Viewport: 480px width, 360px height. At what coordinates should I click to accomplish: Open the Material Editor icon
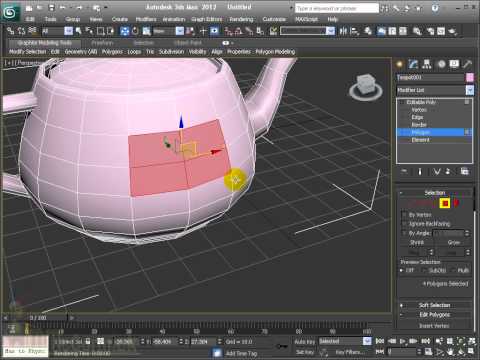click(x=417, y=31)
